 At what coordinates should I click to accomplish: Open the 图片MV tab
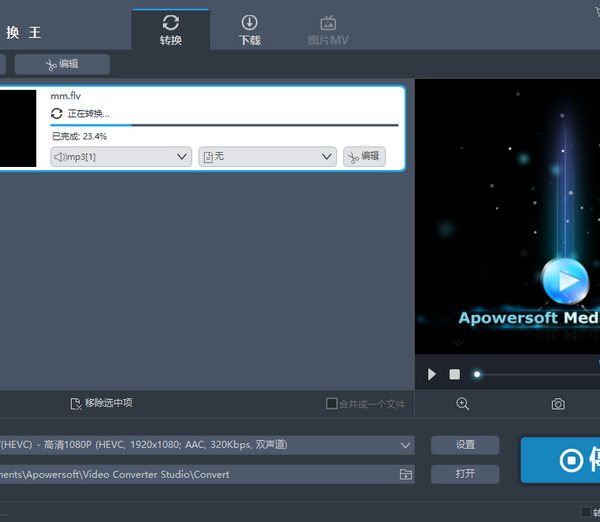[328, 29]
